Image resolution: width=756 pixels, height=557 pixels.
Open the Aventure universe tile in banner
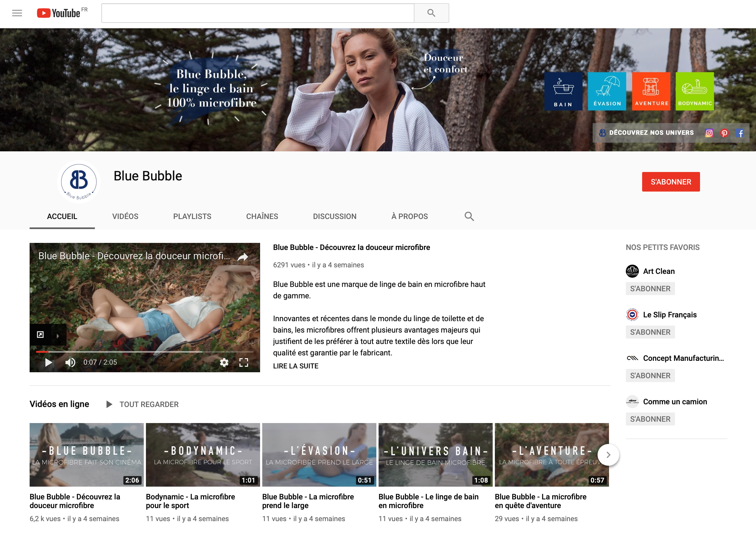(651, 91)
